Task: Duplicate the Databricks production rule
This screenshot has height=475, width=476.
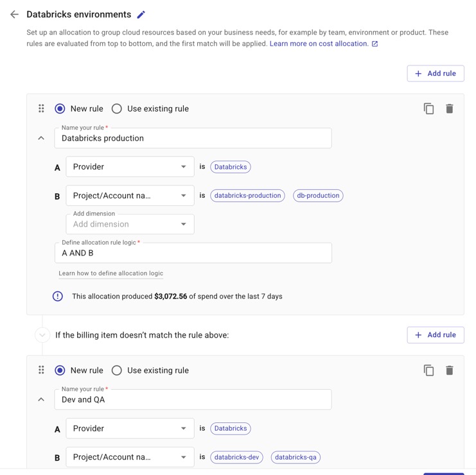Action: tap(428, 108)
